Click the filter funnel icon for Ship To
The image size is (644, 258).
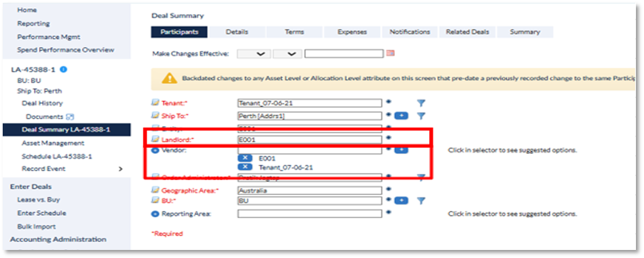coord(421,116)
